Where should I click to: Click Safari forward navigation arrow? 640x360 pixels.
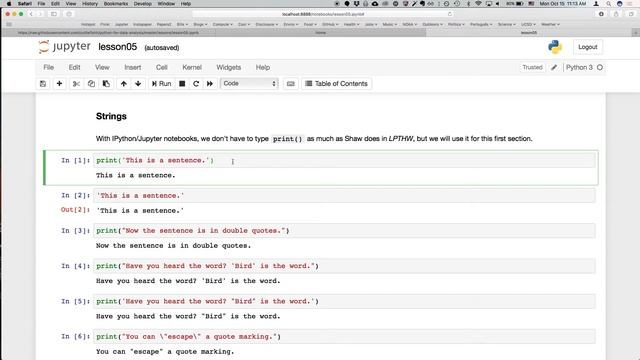(40, 14)
